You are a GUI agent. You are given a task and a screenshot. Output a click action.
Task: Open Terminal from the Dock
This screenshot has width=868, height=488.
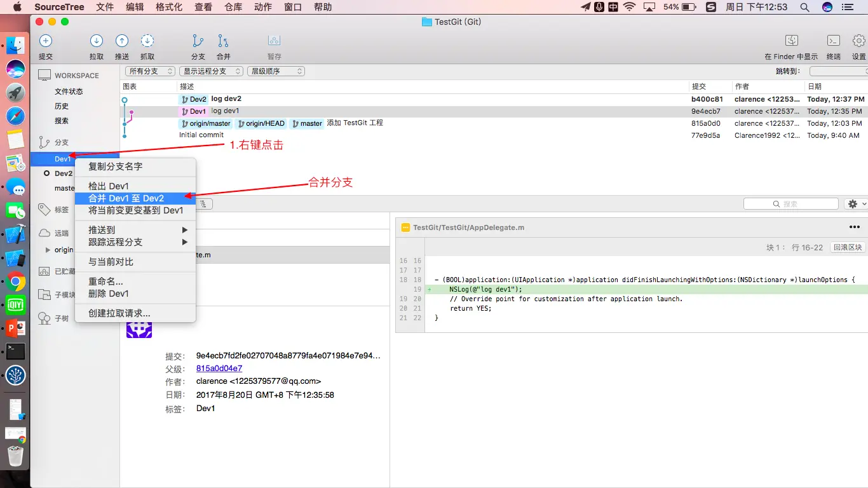tap(15, 351)
